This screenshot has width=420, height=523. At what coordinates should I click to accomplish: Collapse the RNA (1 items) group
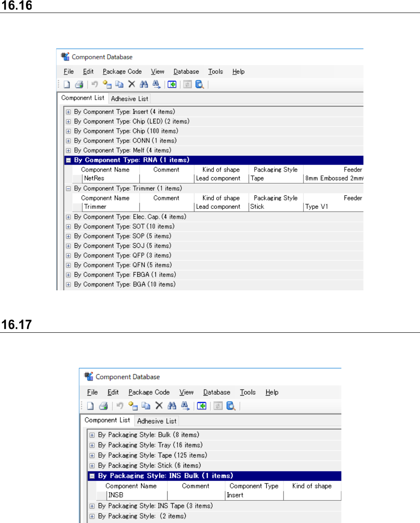[x=68, y=160]
